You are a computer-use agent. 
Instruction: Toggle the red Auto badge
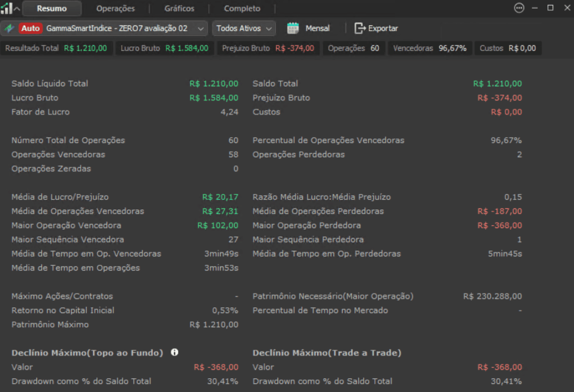click(x=30, y=28)
